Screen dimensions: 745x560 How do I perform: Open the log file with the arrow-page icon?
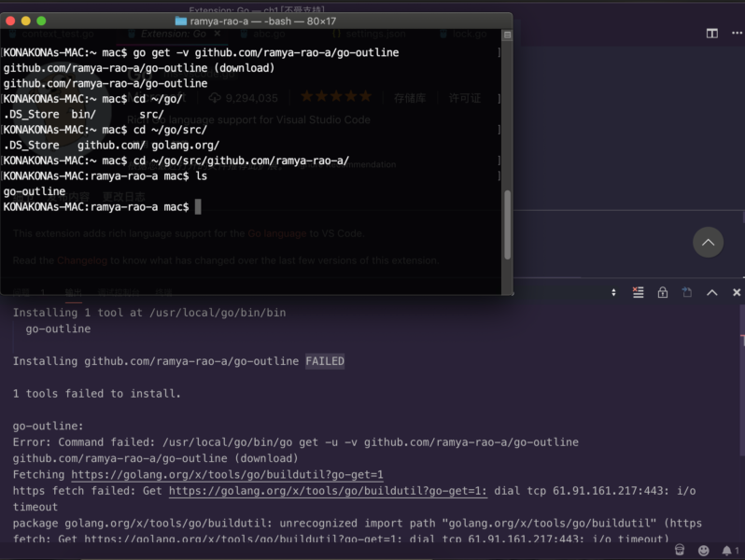coord(687,292)
